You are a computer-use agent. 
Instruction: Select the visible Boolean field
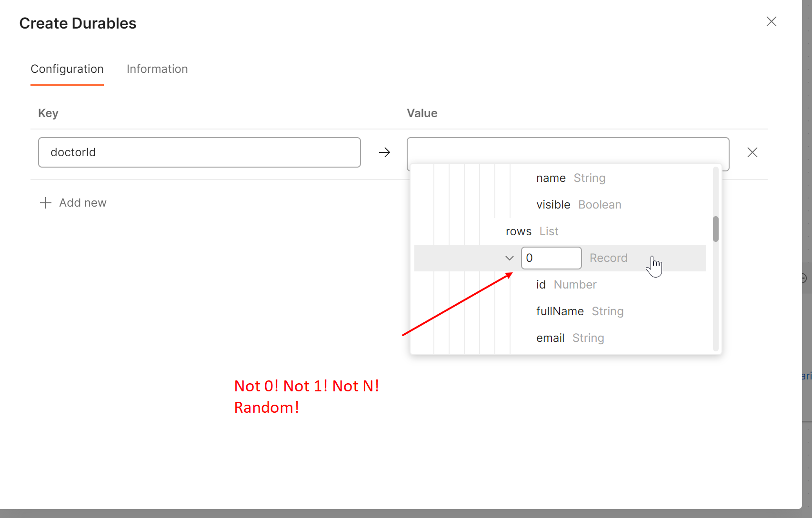point(578,204)
